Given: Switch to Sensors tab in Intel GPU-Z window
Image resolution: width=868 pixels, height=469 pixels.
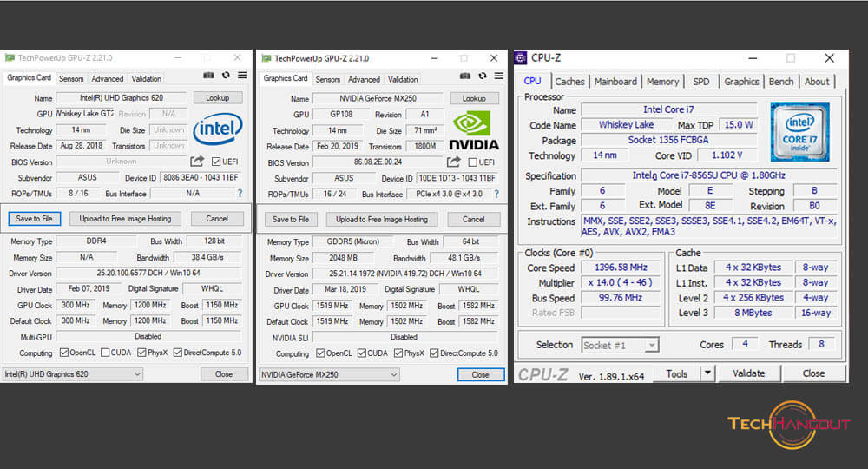Looking at the screenshot, I should point(71,79).
